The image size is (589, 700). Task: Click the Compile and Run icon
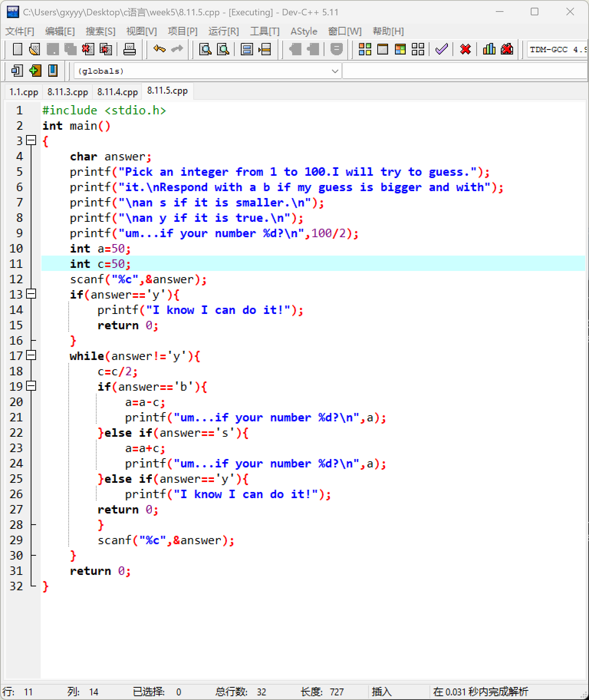(x=400, y=49)
